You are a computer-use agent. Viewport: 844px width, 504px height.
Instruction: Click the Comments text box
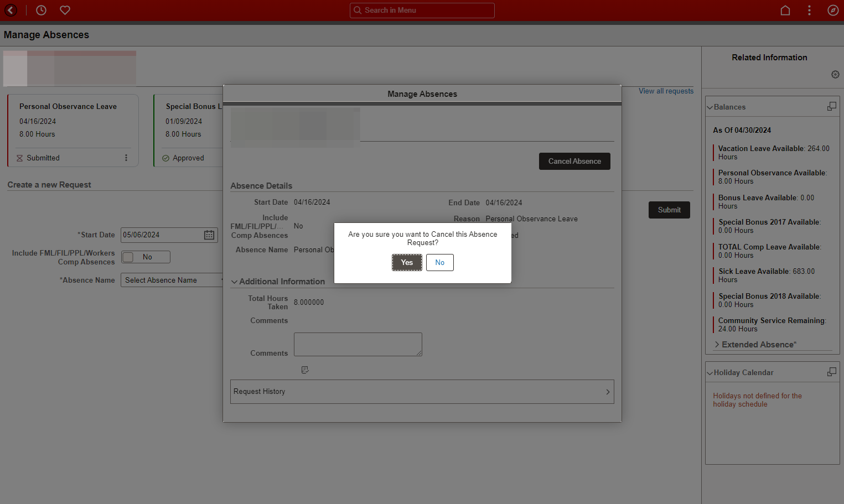pyautogui.click(x=358, y=344)
